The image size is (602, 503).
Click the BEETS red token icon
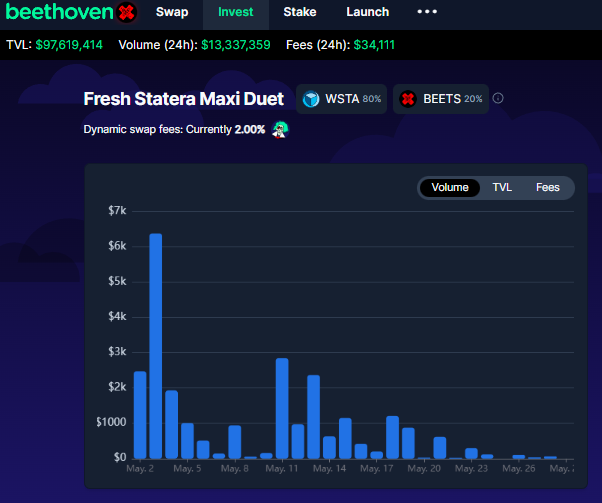pos(408,99)
